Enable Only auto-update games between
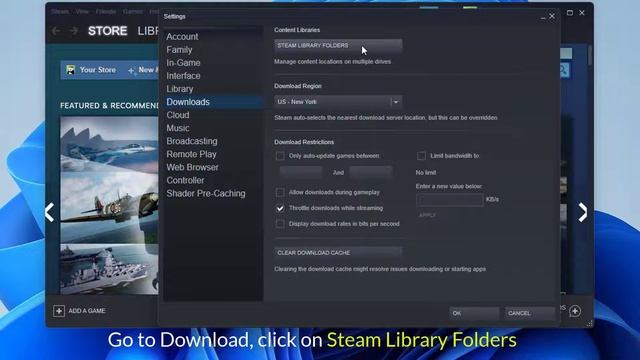Image resolution: width=640 pixels, height=360 pixels. click(280, 156)
